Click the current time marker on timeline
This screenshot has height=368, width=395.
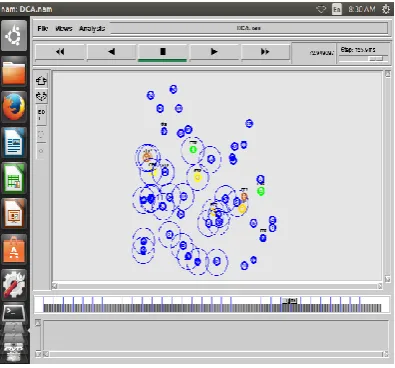point(290,301)
